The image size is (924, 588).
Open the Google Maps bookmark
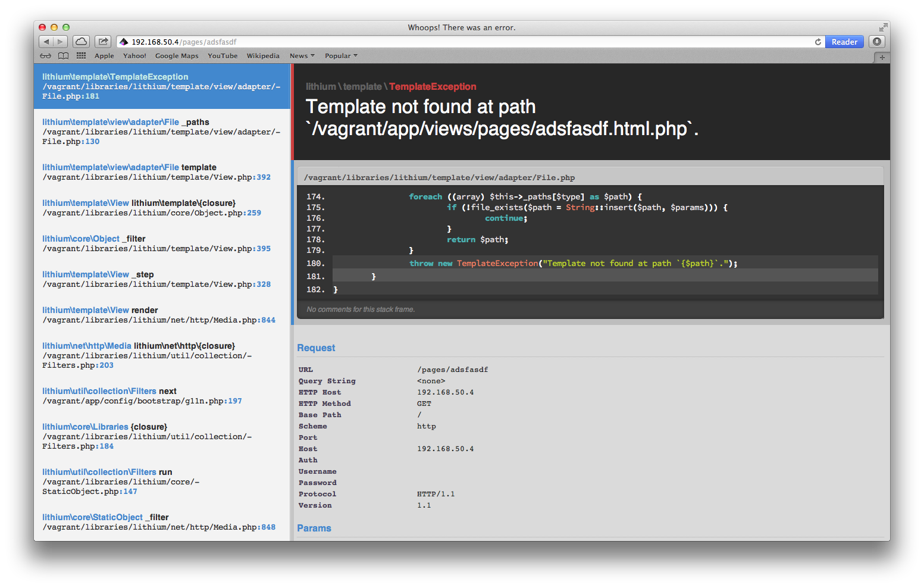coord(177,56)
